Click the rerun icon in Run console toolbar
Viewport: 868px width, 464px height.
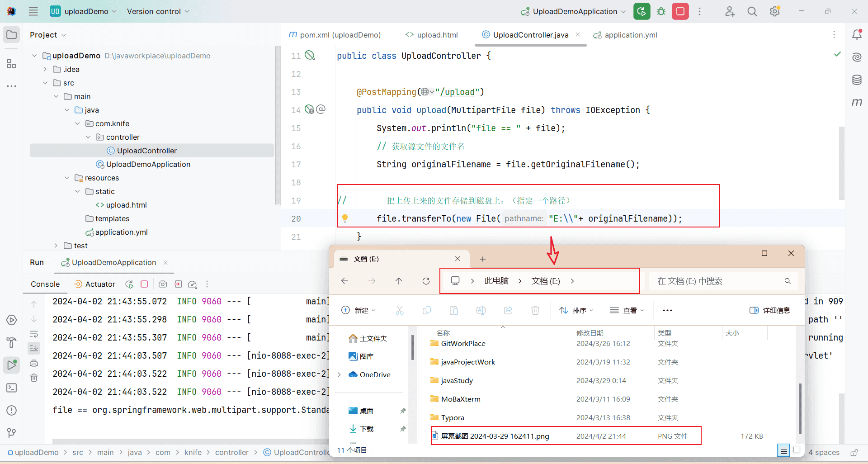pos(129,284)
